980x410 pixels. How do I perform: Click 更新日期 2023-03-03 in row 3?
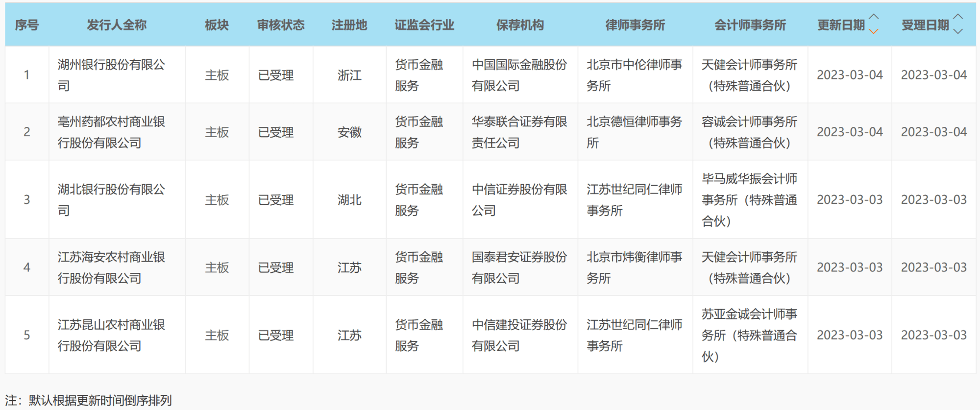tap(850, 200)
